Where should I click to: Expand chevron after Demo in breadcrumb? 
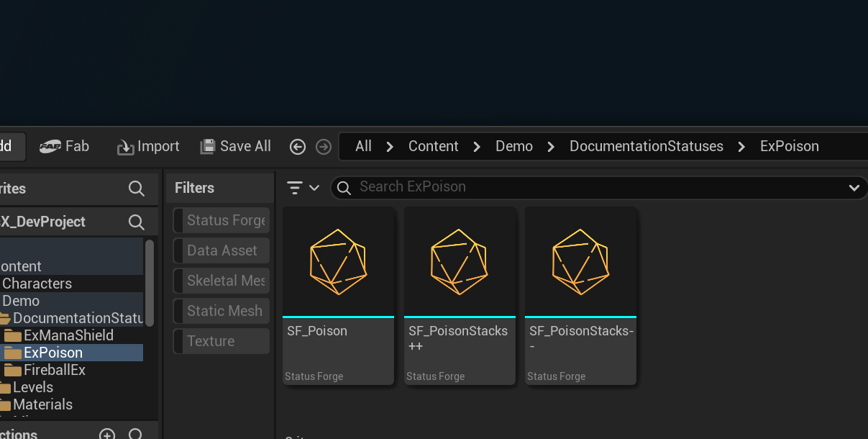pyautogui.click(x=551, y=147)
